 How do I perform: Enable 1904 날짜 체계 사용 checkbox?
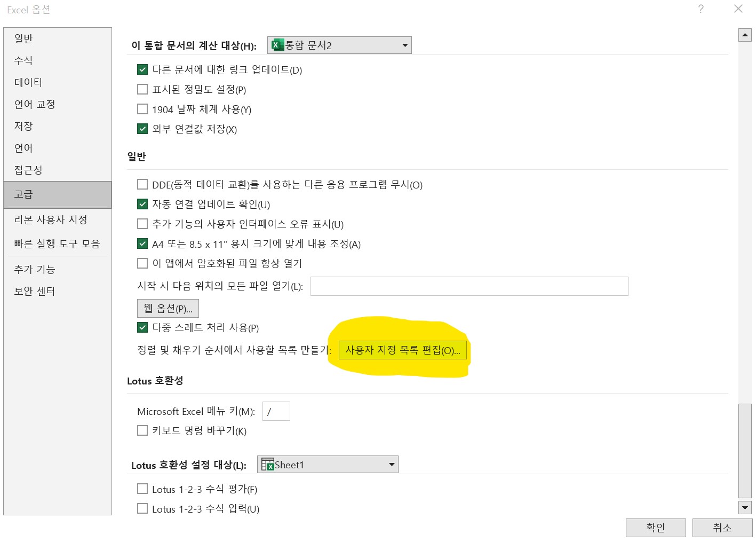coord(142,109)
